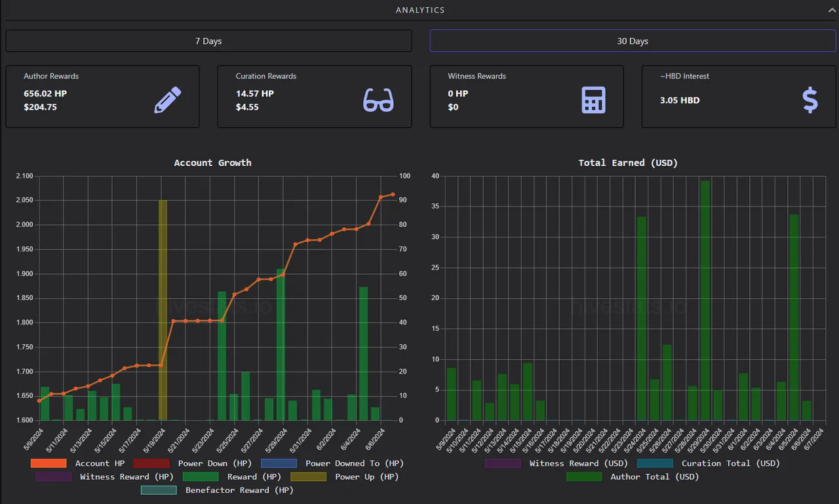This screenshot has height=504, width=839.
Task: Click the Account Growth chart title
Action: point(212,163)
